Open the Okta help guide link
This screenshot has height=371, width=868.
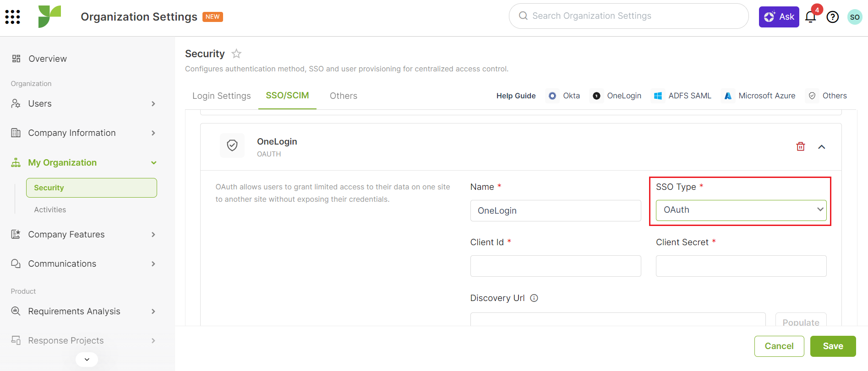(564, 96)
